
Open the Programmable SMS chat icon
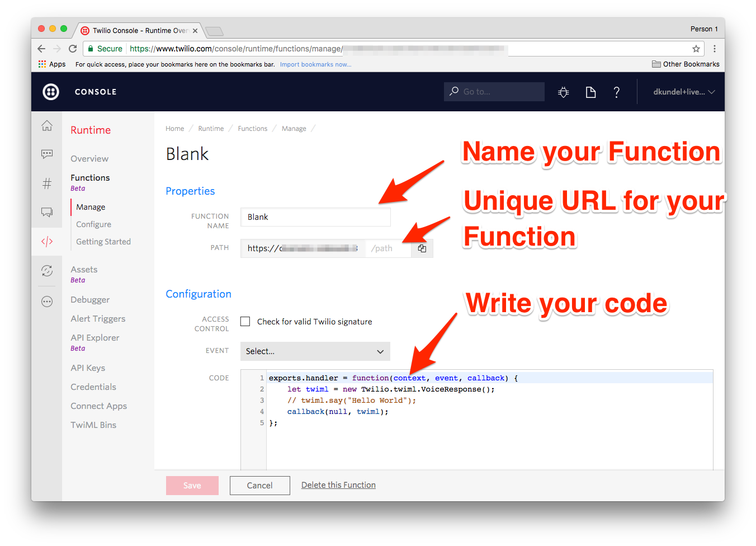pos(47,154)
